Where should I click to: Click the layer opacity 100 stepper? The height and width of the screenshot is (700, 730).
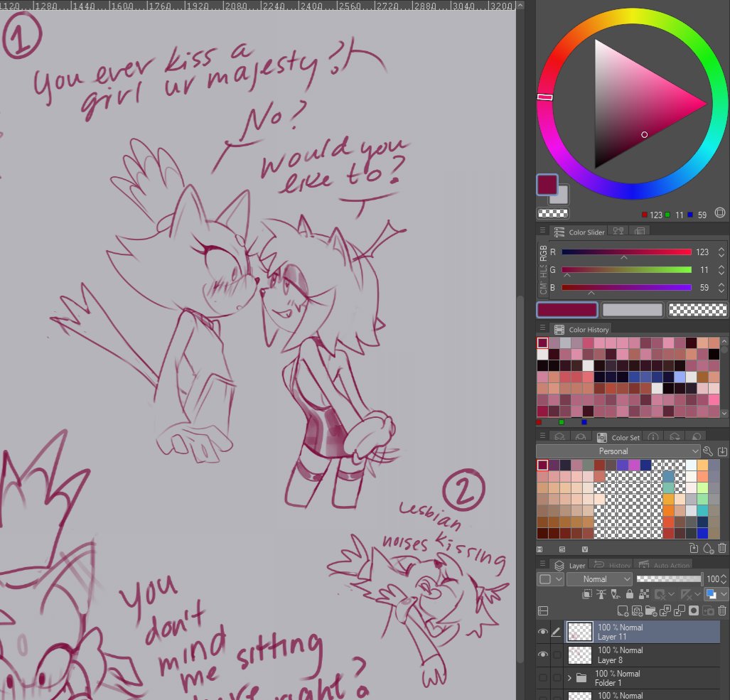click(x=724, y=579)
